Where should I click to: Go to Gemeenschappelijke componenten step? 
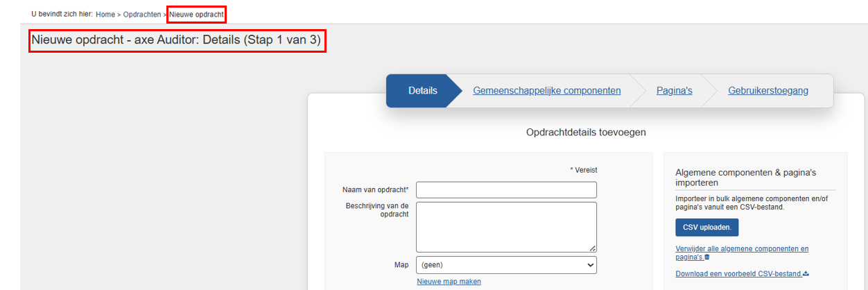point(546,91)
